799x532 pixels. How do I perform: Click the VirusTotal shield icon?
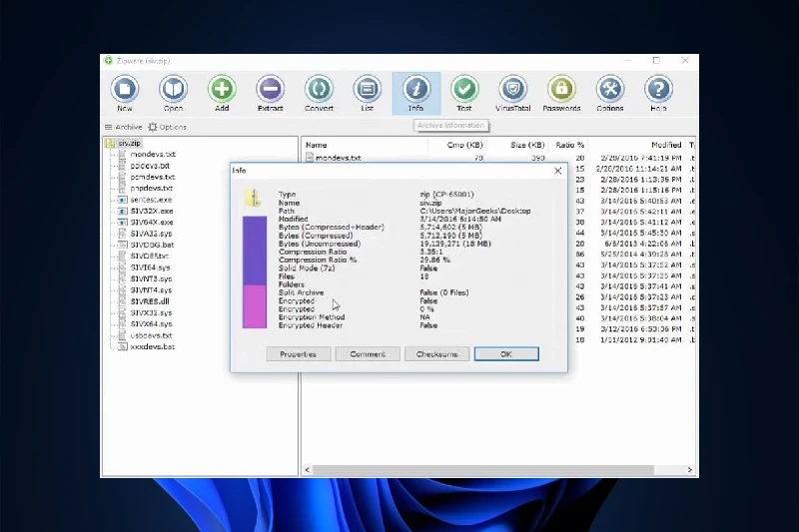(512, 89)
